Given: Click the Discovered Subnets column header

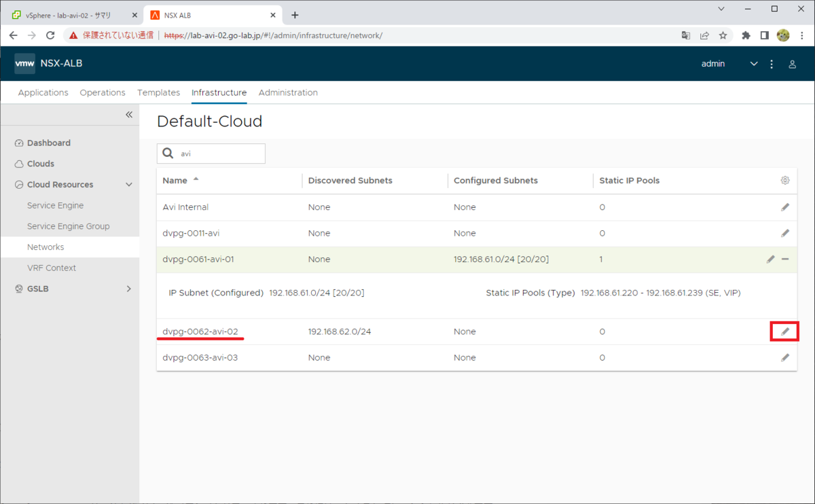Looking at the screenshot, I should point(350,181).
